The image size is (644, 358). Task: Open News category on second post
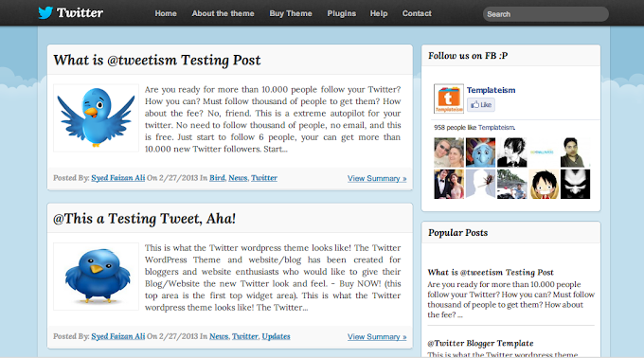pos(219,336)
